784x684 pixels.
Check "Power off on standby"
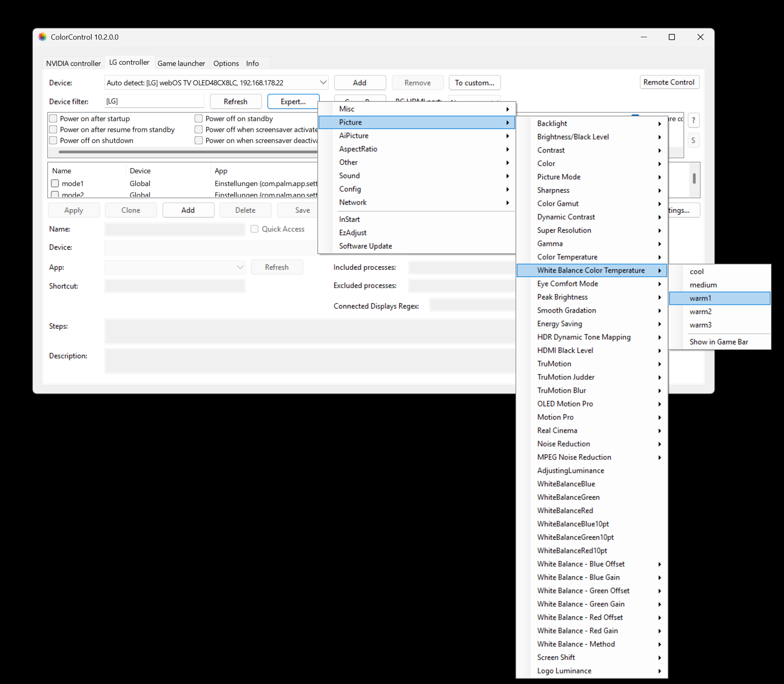pyautogui.click(x=199, y=118)
